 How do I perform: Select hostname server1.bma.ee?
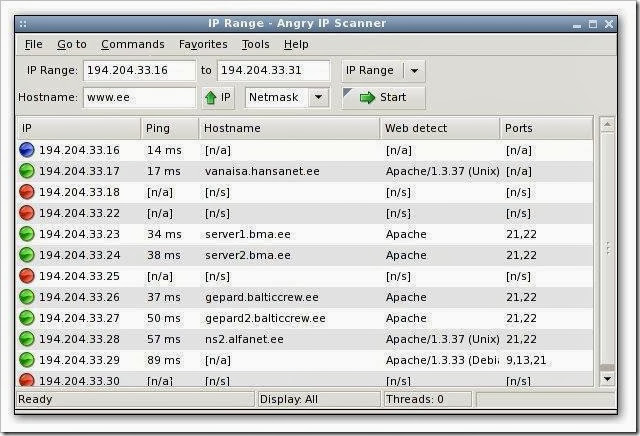[248, 234]
